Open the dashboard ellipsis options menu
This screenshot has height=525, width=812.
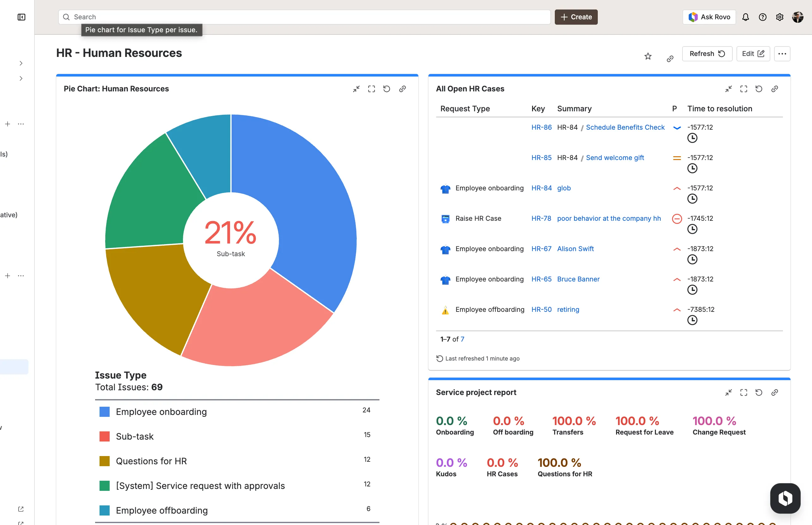[x=782, y=53]
